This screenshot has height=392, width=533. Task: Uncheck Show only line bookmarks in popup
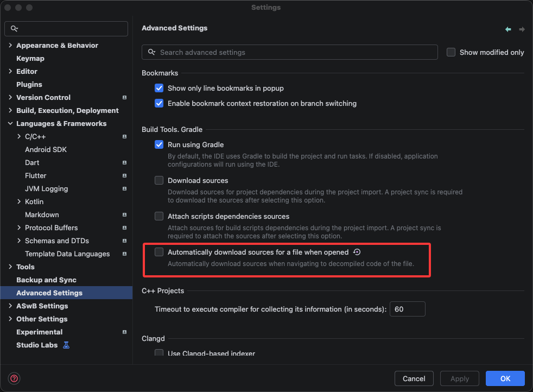(x=158, y=88)
